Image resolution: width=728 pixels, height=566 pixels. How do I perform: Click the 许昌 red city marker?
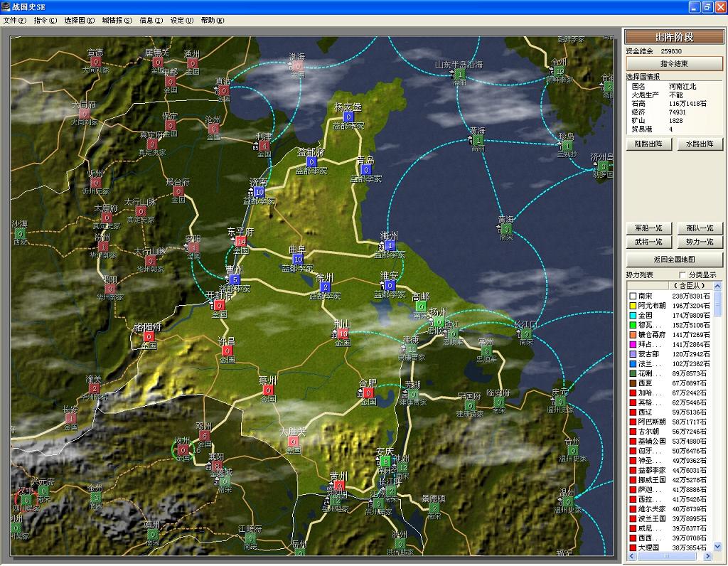(227, 351)
